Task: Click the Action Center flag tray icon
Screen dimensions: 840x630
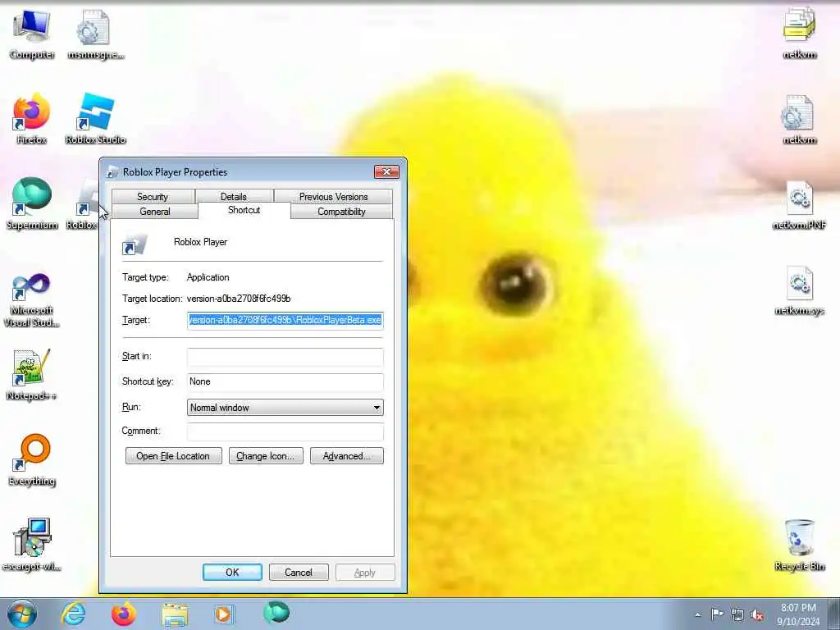Action: pos(716,614)
